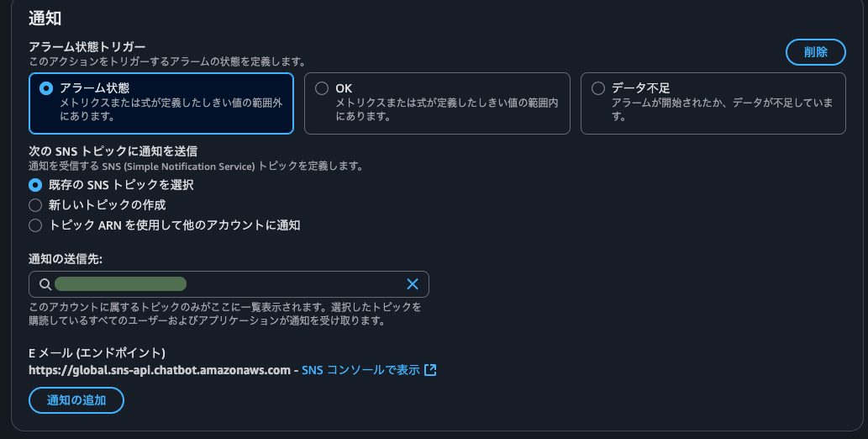Click the help text below the topic field
868x439 pixels.
tap(224, 314)
